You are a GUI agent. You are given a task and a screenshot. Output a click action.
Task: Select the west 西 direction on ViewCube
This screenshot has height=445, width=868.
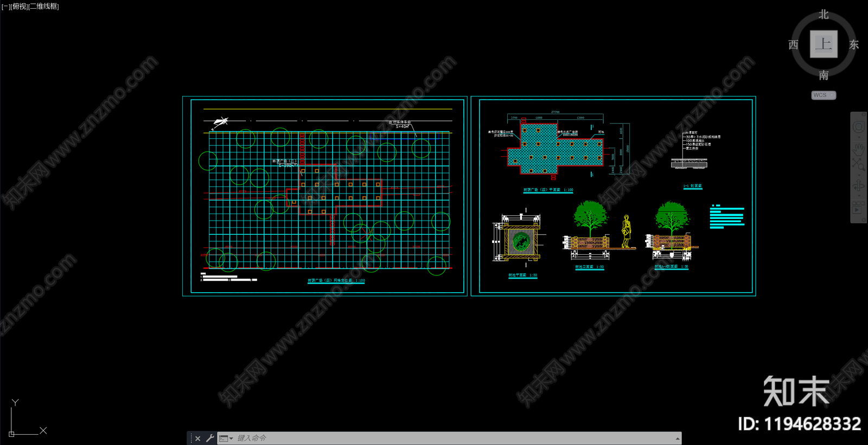point(793,44)
